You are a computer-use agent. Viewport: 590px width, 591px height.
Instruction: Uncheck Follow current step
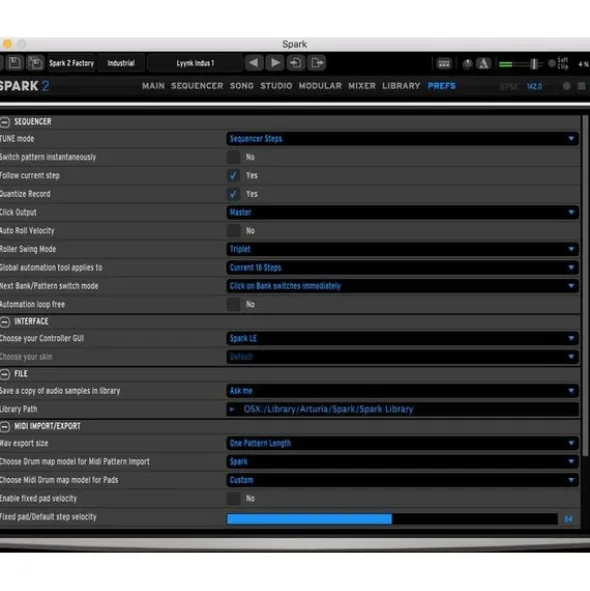(x=233, y=176)
